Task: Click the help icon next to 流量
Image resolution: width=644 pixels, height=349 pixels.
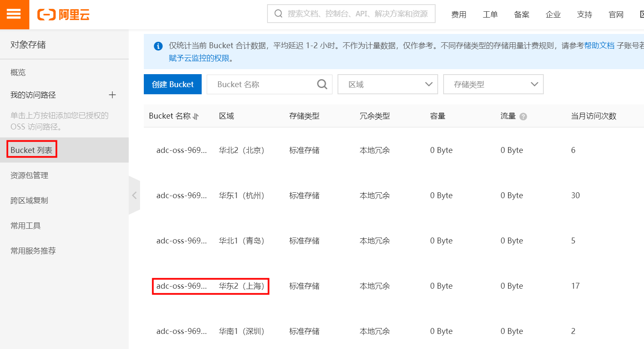Action: tap(523, 116)
